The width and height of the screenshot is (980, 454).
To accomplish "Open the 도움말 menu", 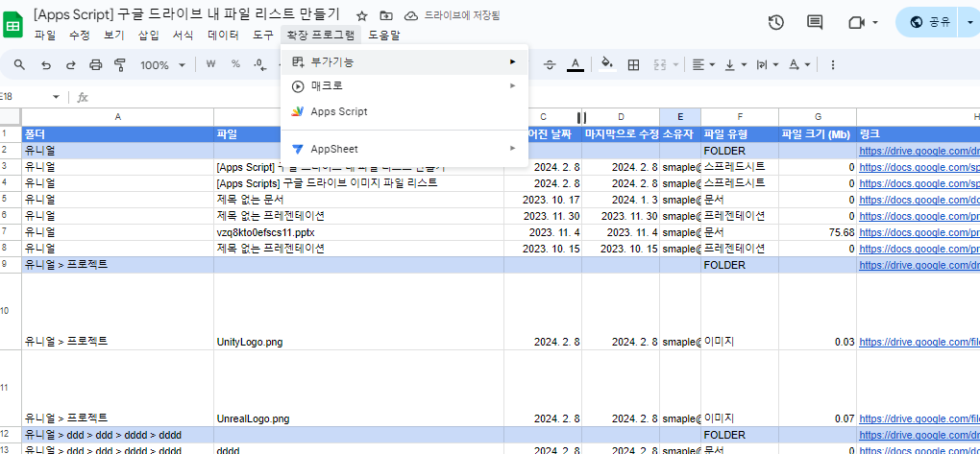I will (x=383, y=36).
